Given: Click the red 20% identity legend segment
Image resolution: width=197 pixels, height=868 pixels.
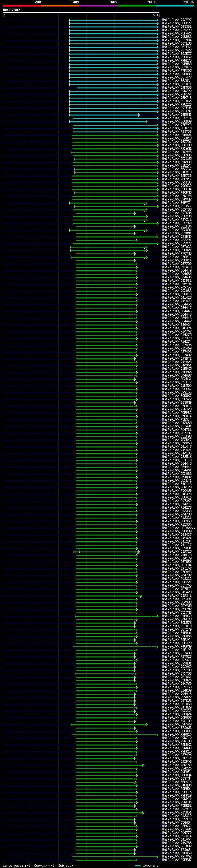Looking at the screenshot, I should coord(22,6).
